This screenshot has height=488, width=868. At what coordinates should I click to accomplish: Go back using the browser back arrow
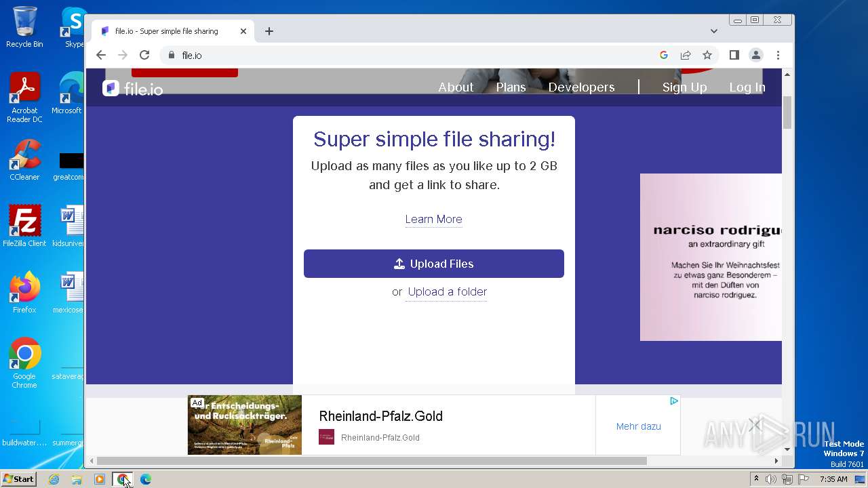coord(101,55)
